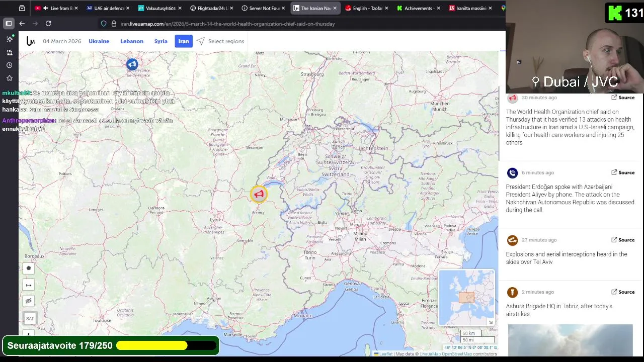Switch to the Syria map
The width and height of the screenshot is (644, 362).
[161, 41]
